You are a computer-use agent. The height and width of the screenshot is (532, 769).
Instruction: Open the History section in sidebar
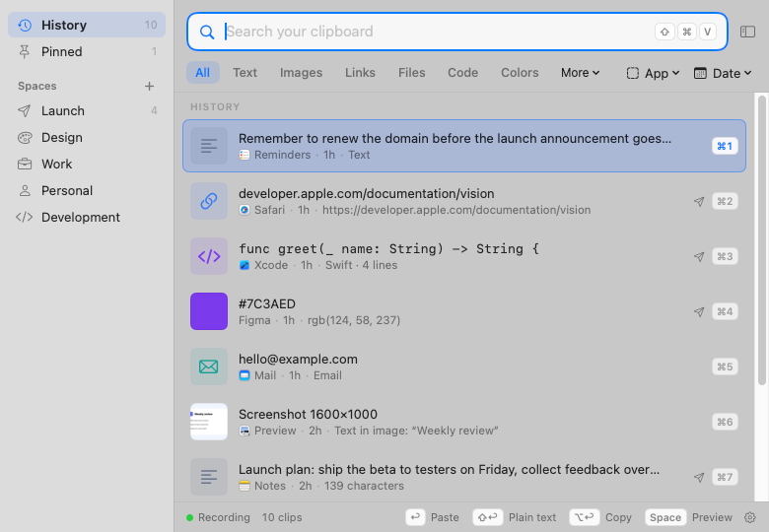(87, 25)
